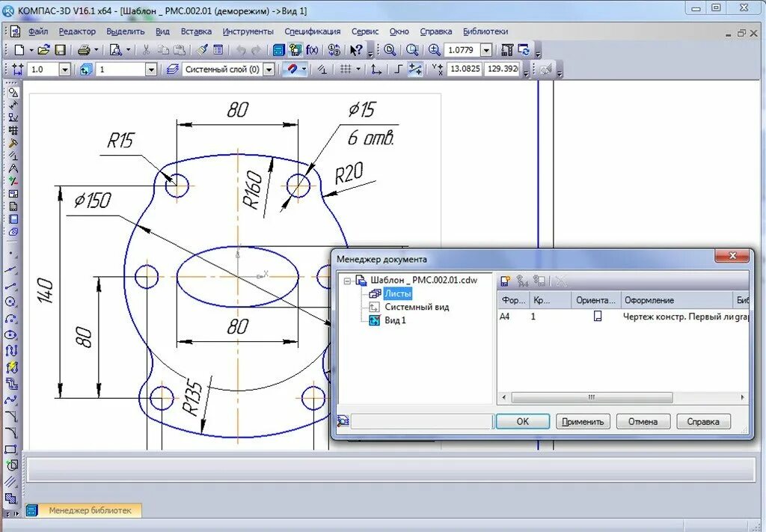Click the Ориента... column header
The width and height of the screenshot is (766, 532).
coord(595,300)
